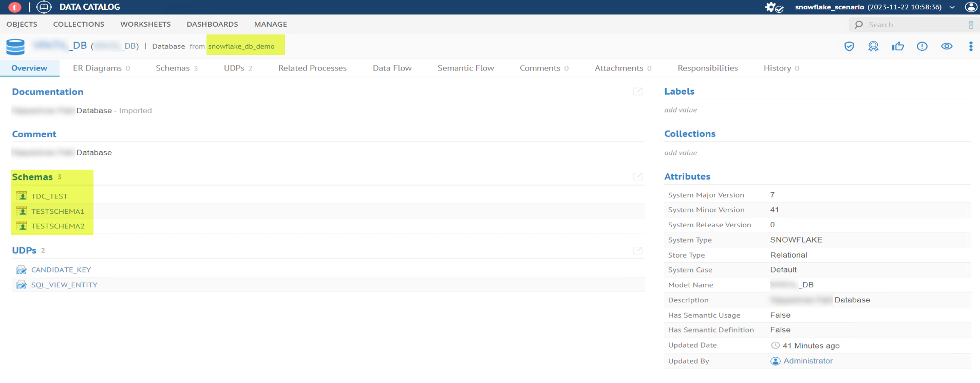Open the Data Flow tab
The image size is (980, 383).
[392, 68]
